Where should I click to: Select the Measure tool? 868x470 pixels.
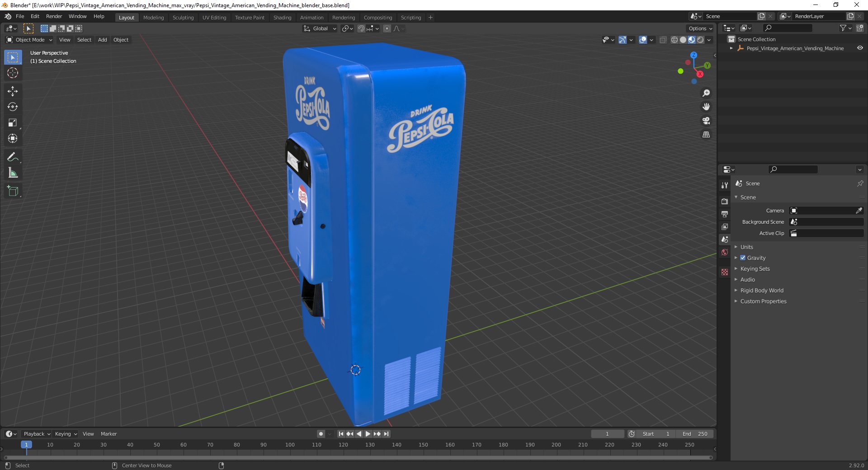coord(13,173)
